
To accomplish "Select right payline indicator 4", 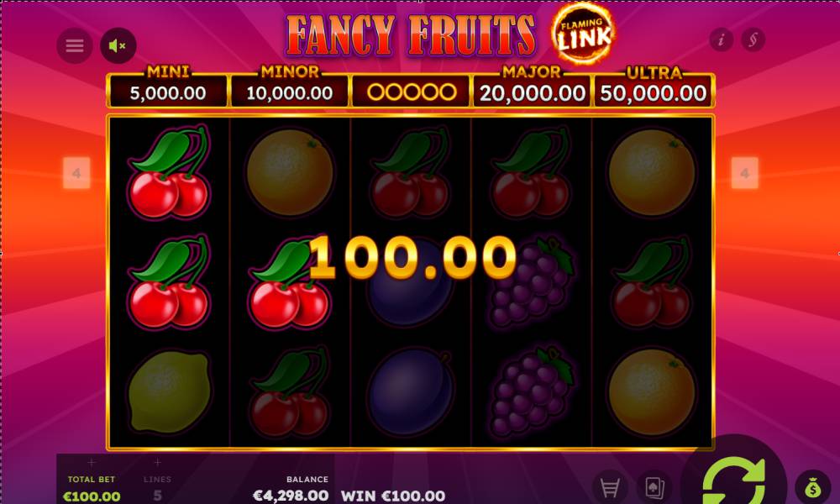I will (744, 173).
